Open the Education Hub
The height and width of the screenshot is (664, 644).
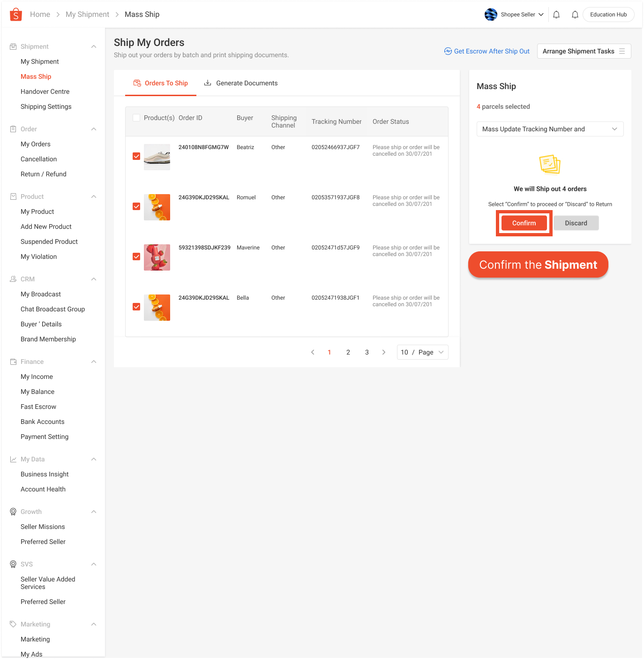click(x=608, y=14)
